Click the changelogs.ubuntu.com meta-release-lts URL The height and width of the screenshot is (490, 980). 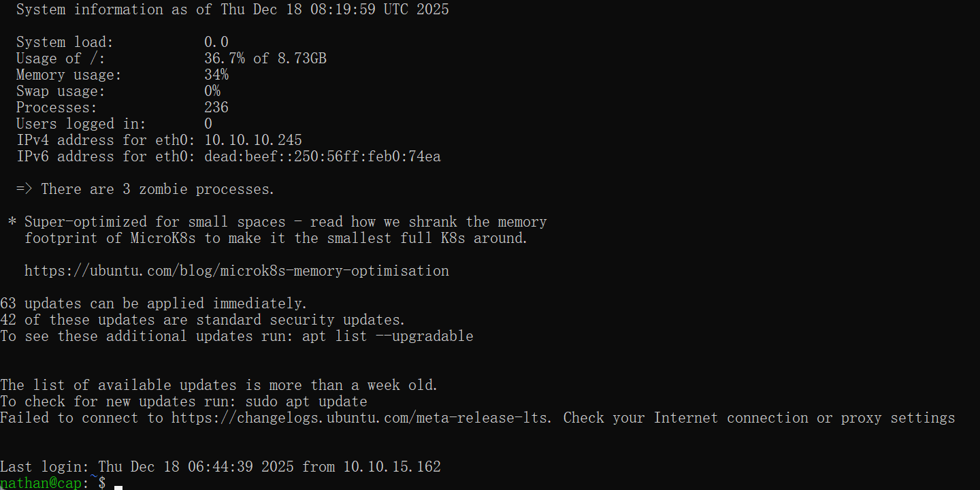click(360, 418)
